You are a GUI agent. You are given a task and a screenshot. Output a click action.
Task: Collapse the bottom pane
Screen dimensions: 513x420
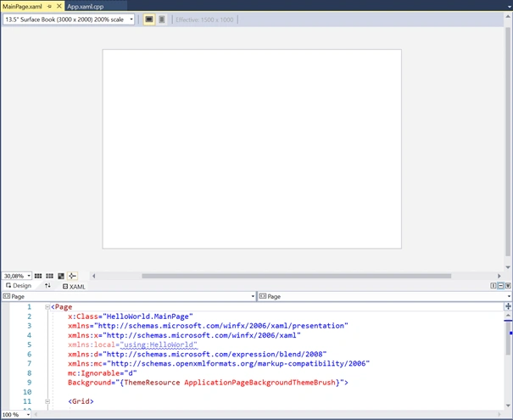point(508,286)
